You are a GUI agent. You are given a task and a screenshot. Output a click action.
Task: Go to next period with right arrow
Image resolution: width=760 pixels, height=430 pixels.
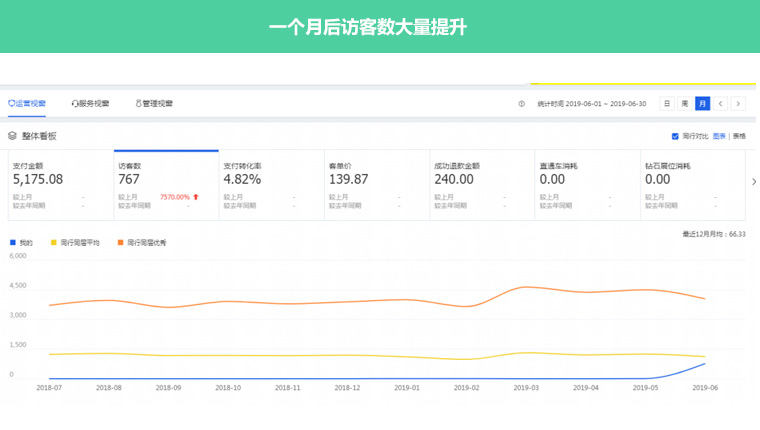[x=738, y=104]
